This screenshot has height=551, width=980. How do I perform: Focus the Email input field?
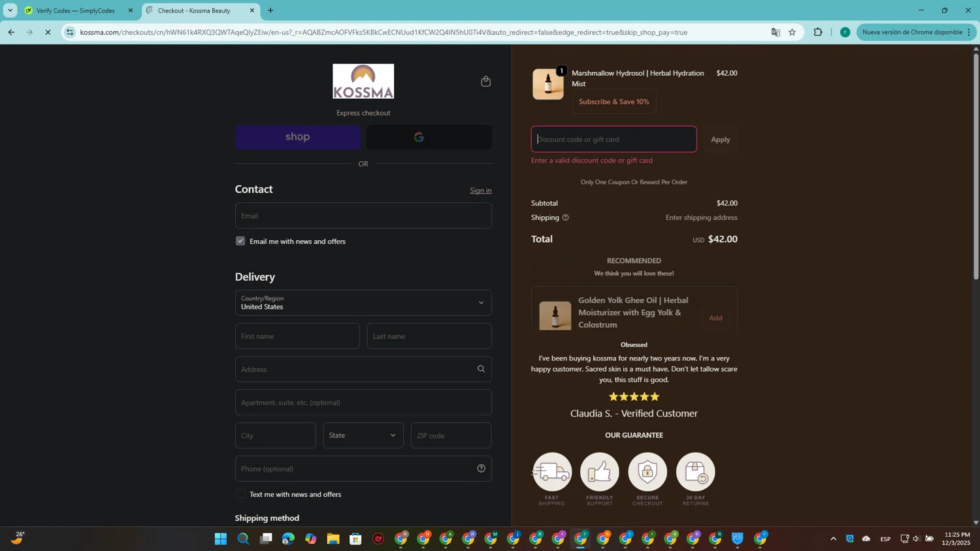click(363, 215)
